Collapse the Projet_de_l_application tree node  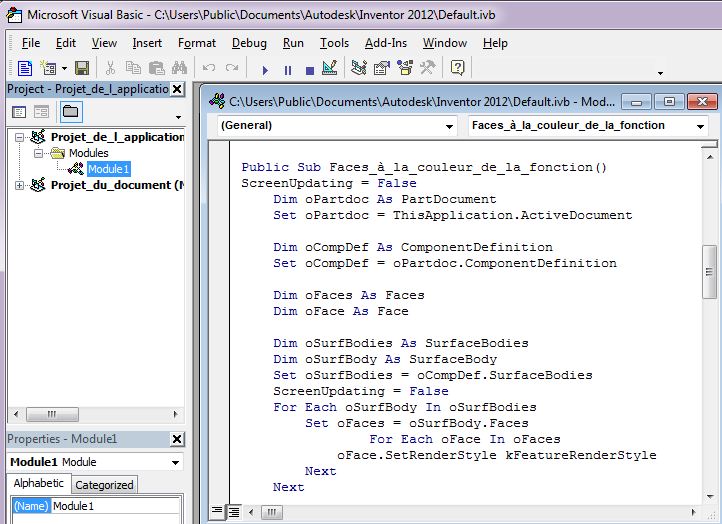click(19, 137)
